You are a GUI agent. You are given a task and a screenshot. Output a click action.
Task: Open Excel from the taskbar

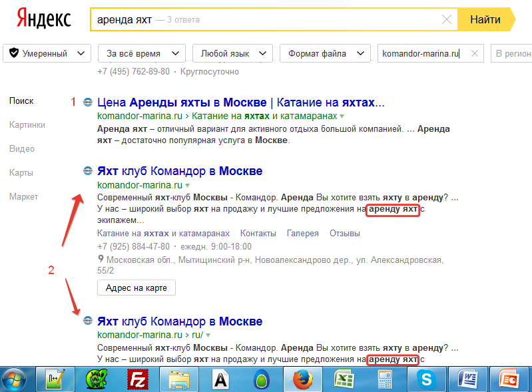(344, 379)
